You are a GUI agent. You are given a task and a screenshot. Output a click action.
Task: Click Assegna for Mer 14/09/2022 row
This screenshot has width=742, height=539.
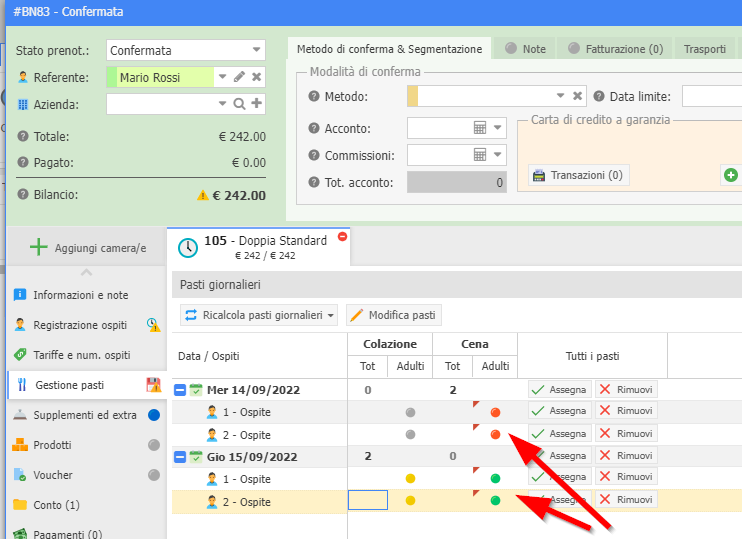coord(560,389)
